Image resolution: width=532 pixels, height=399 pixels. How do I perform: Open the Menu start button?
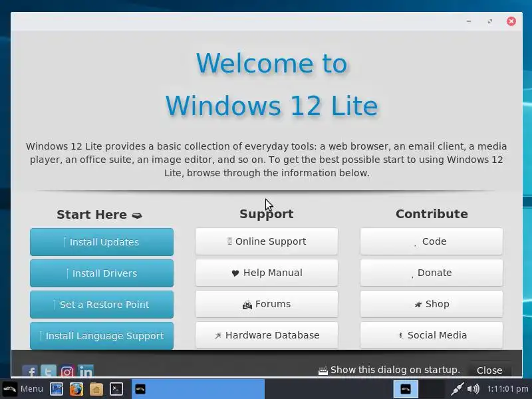point(23,389)
